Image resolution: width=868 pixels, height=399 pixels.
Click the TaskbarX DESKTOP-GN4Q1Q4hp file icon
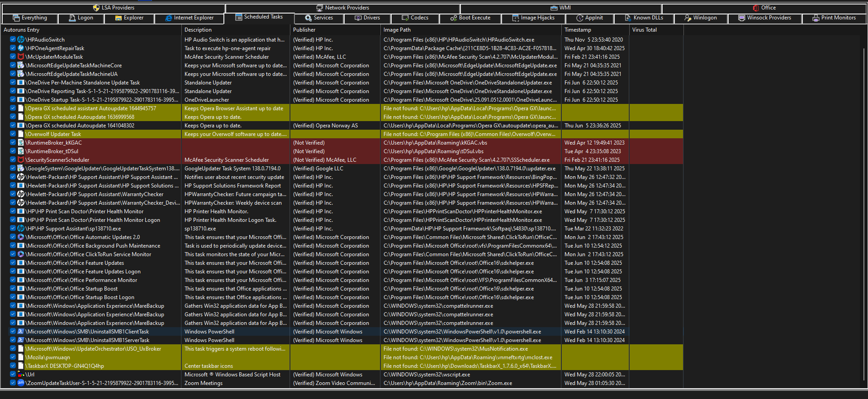20,366
